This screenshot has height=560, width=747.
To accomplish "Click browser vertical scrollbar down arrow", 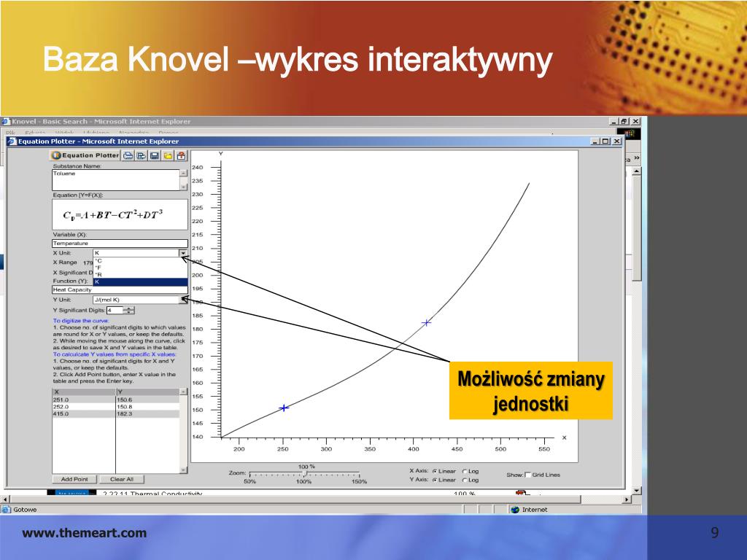I will pos(637,491).
